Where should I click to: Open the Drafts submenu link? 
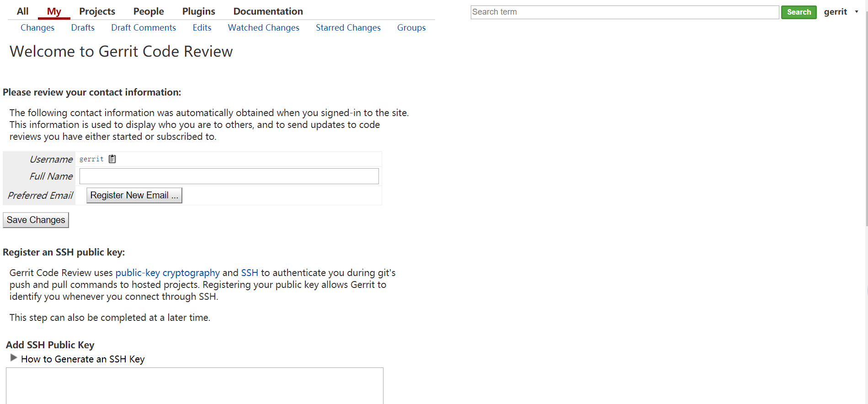(x=83, y=28)
